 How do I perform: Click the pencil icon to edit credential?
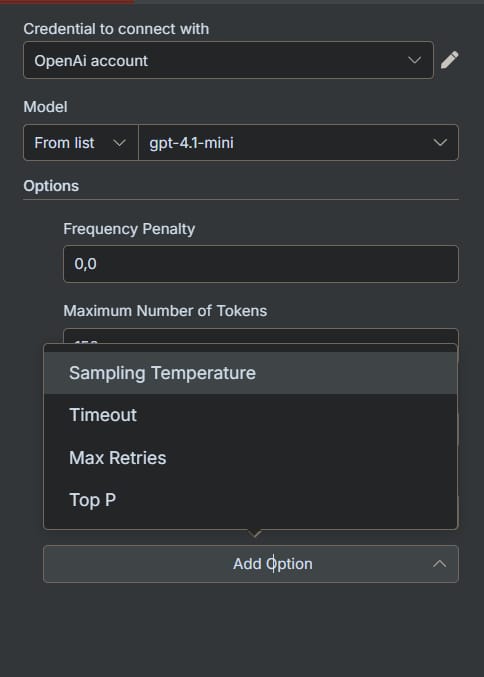click(x=449, y=60)
